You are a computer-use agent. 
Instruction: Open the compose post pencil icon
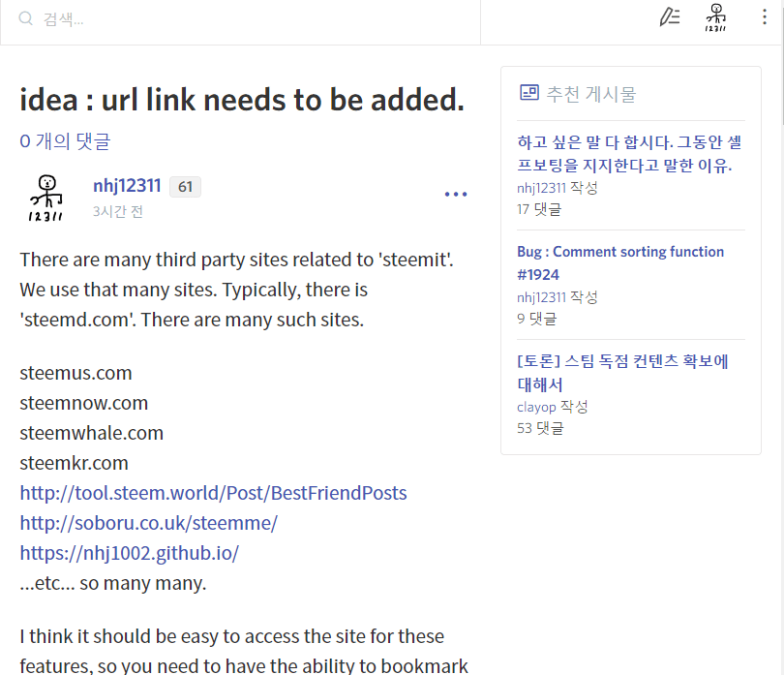click(670, 17)
